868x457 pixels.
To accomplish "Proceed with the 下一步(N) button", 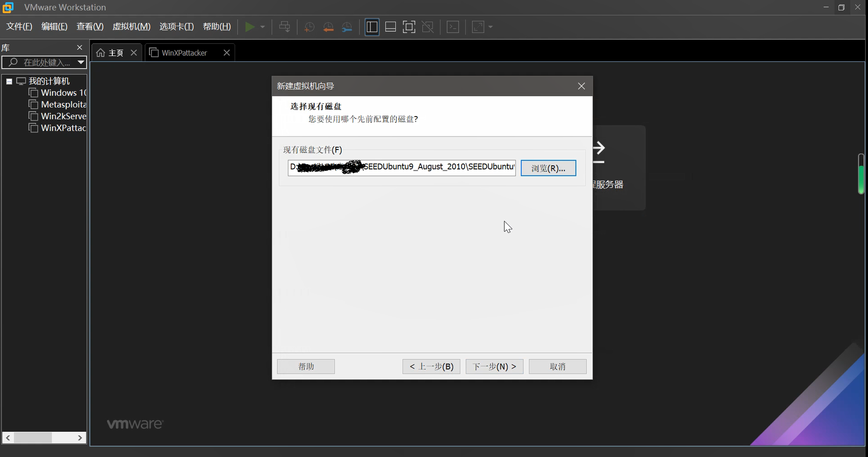I will tap(494, 367).
